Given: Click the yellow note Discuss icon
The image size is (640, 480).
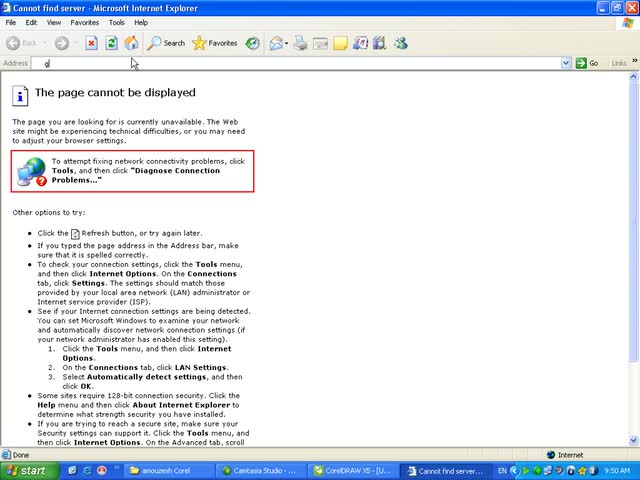Looking at the screenshot, I should coord(340,43).
